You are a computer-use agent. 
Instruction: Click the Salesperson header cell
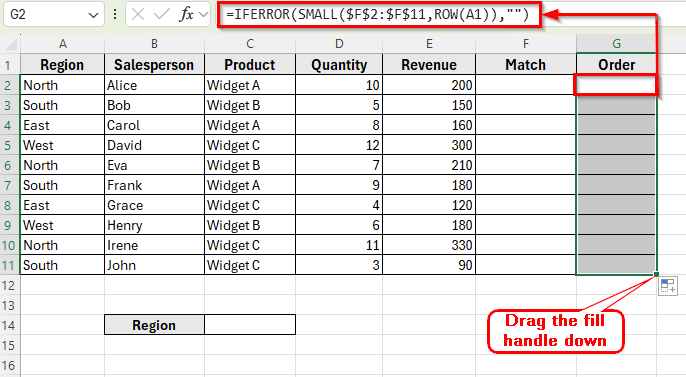pos(154,65)
